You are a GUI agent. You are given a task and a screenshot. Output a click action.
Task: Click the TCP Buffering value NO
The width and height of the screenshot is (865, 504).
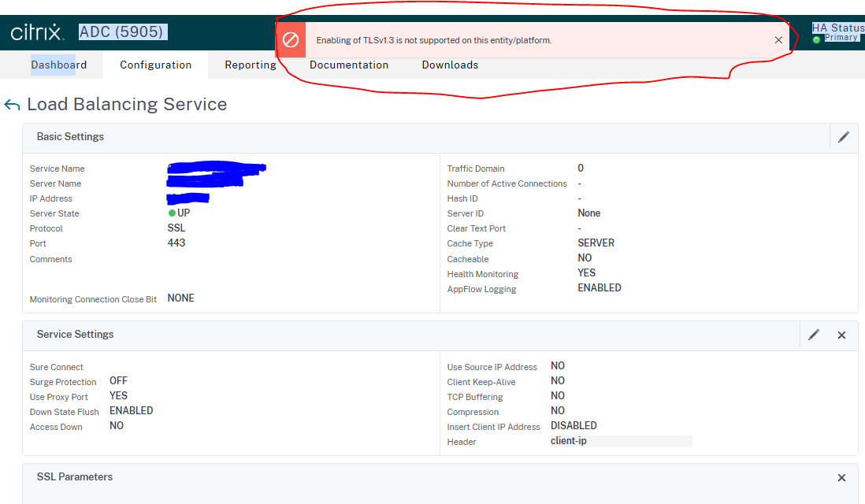coord(558,396)
